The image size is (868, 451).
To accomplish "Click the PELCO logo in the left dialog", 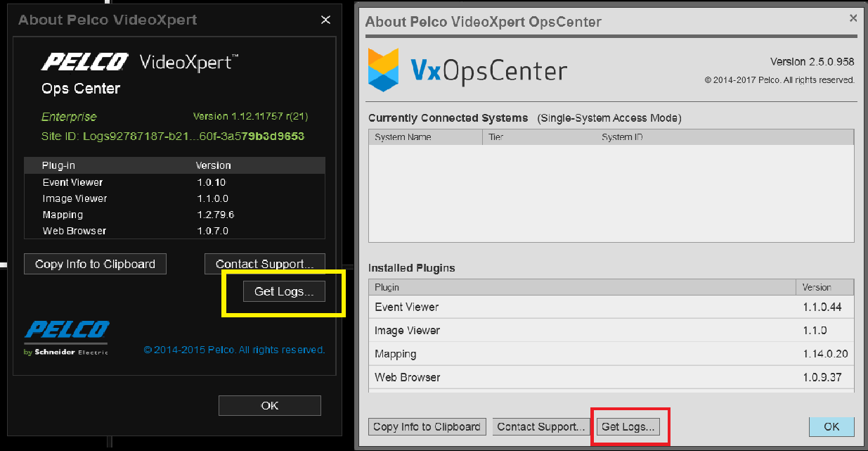I will [84, 62].
